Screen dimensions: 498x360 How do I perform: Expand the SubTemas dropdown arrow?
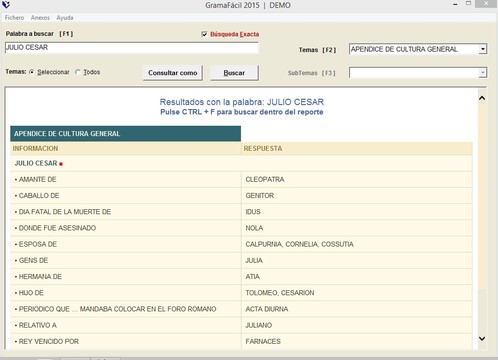[x=483, y=73]
